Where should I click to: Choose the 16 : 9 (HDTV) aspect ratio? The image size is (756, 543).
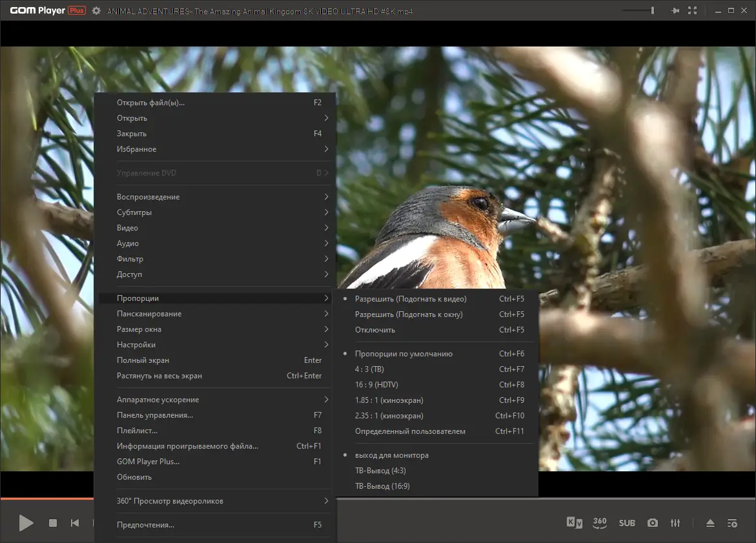tap(376, 385)
